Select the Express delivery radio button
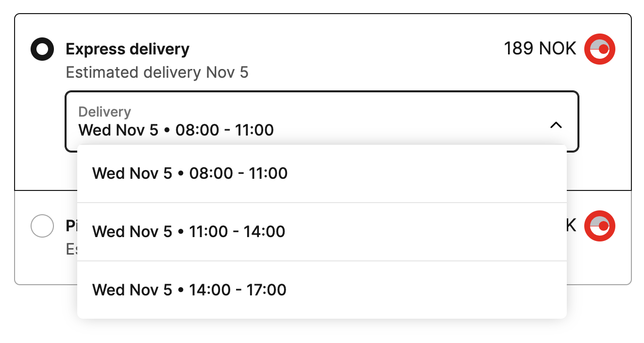Image resolution: width=644 pixels, height=343 pixels. (x=42, y=49)
